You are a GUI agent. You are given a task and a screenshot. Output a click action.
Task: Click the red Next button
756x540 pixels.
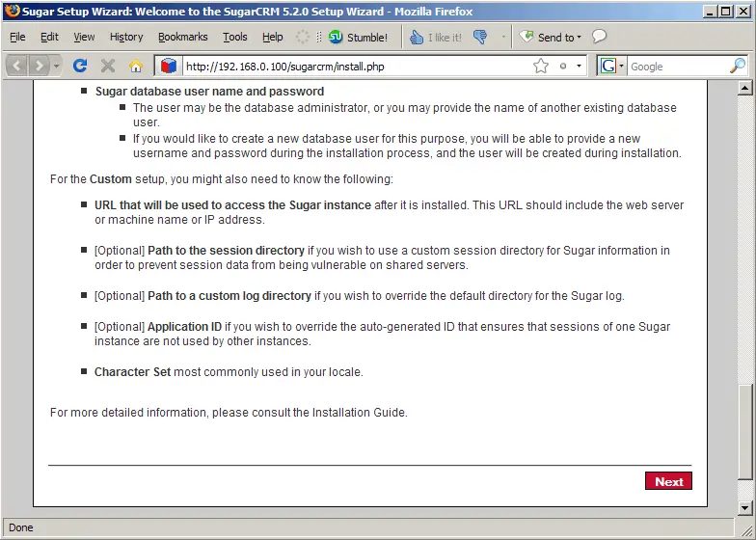point(668,481)
